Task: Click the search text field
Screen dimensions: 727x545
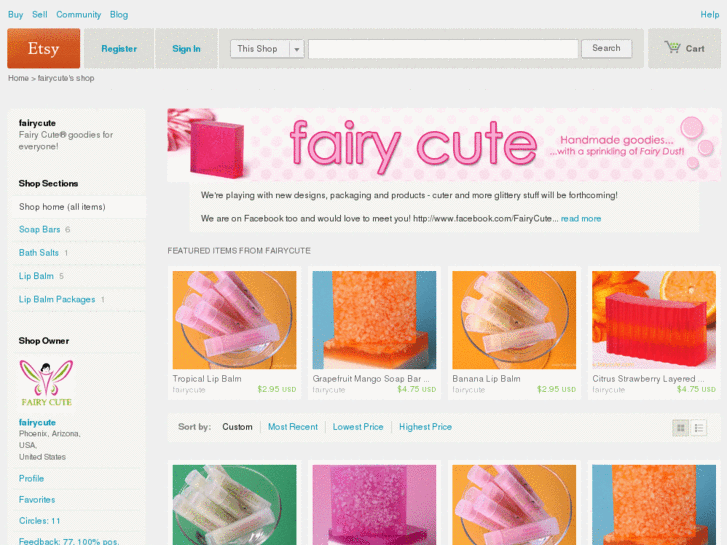Action: click(443, 49)
